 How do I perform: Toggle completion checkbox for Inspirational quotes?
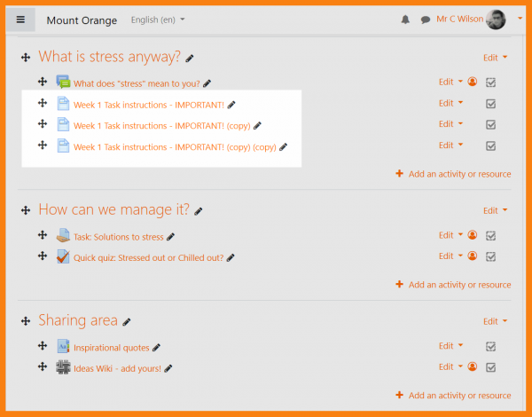(x=491, y=347)
